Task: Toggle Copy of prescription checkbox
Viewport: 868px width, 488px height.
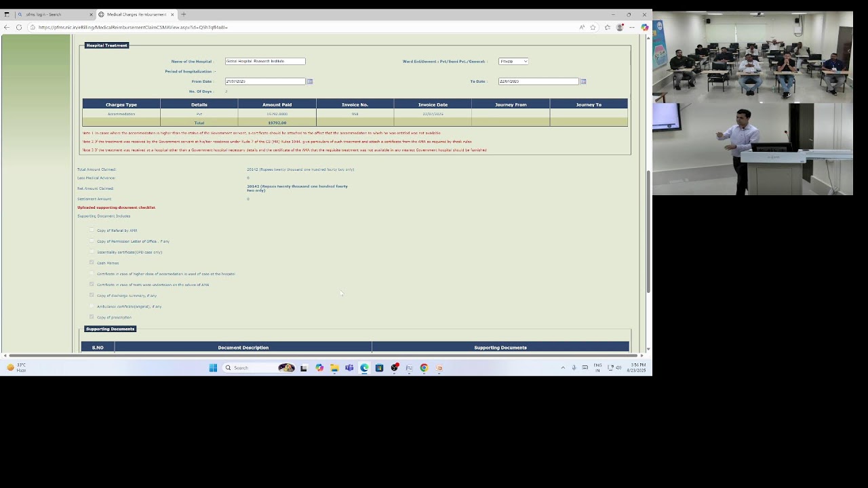Action: point(92,317)
